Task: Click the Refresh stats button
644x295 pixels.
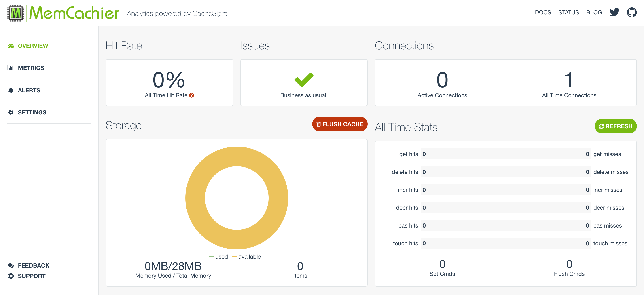Action: point(616,126)
